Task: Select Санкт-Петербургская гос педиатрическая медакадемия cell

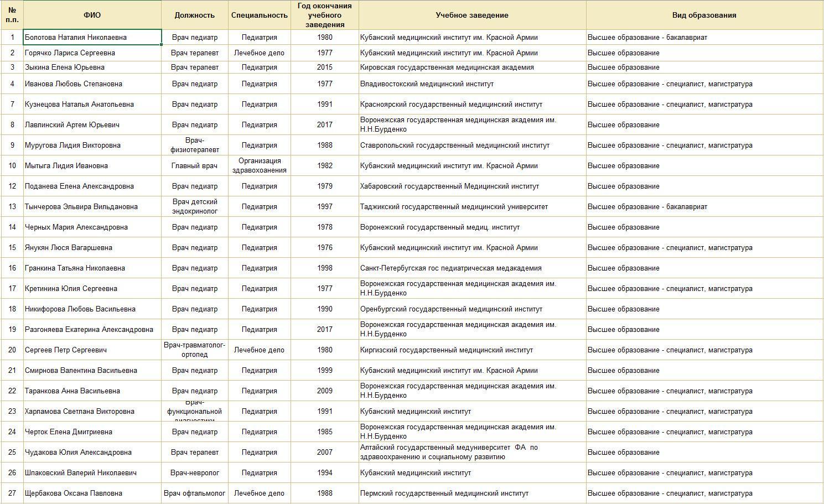Action: 472,268
